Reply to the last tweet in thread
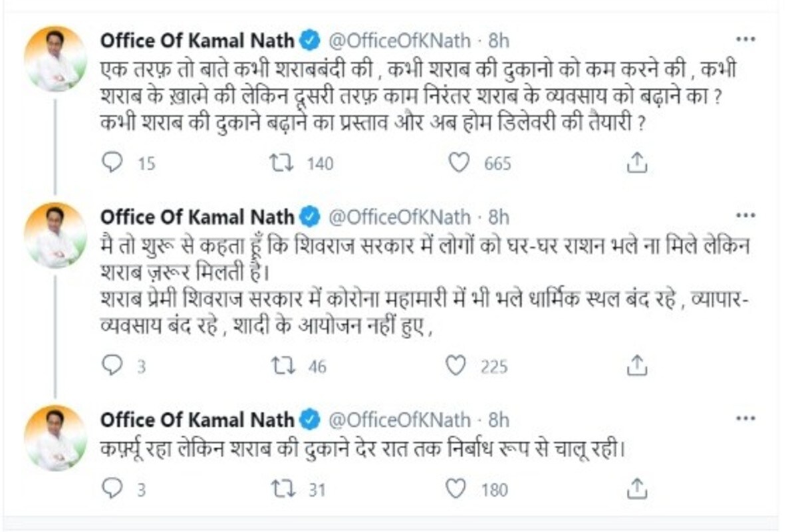 coord(112,489)
